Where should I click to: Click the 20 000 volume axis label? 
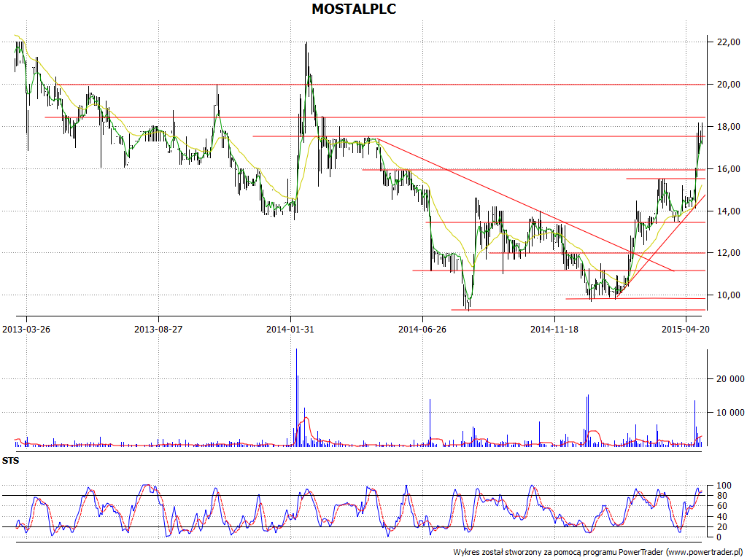point(730,379)
